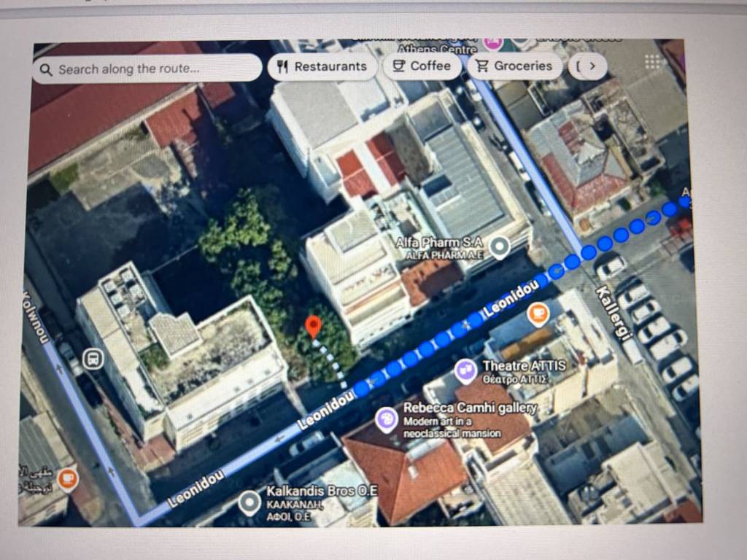Click the Alfa Pharm S.A place label

(x=438, y=242)
